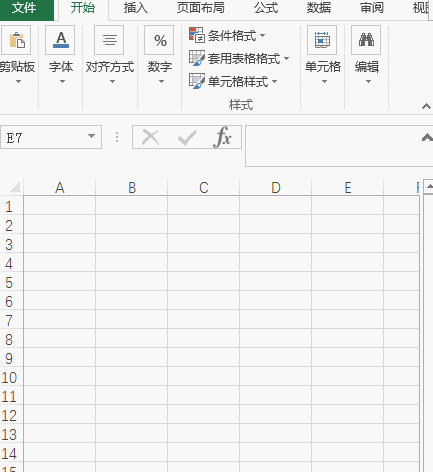The height and width of the screenshot is (472, 433).
Task: Switch to the 插入 (Insert) tab
Action: (x=135, y=8)
